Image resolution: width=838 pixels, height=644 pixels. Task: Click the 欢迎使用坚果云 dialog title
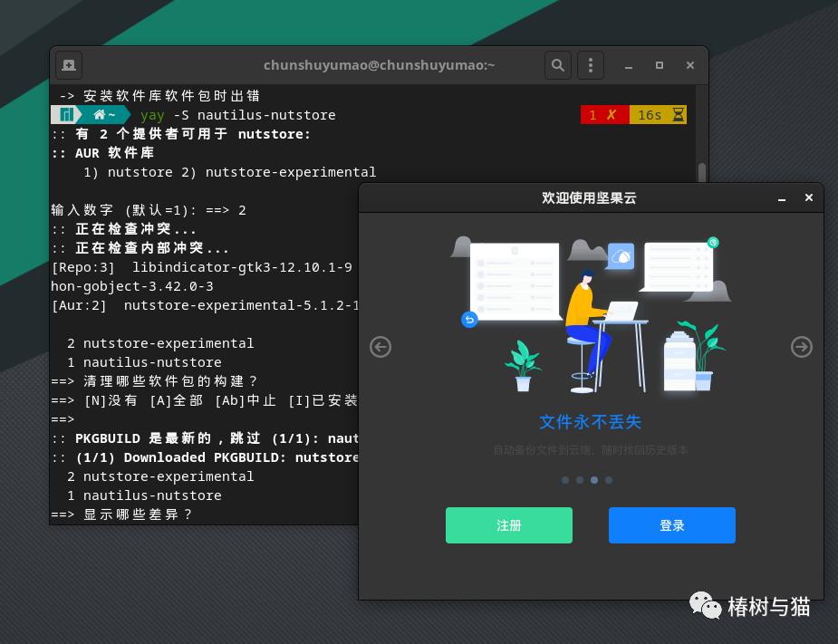[x=589, y=198]
